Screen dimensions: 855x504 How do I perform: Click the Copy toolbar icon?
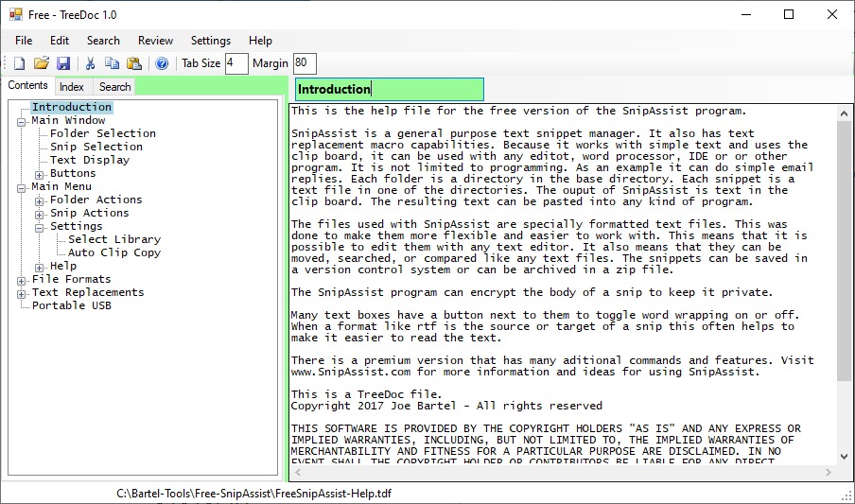[x=113, y=63]
